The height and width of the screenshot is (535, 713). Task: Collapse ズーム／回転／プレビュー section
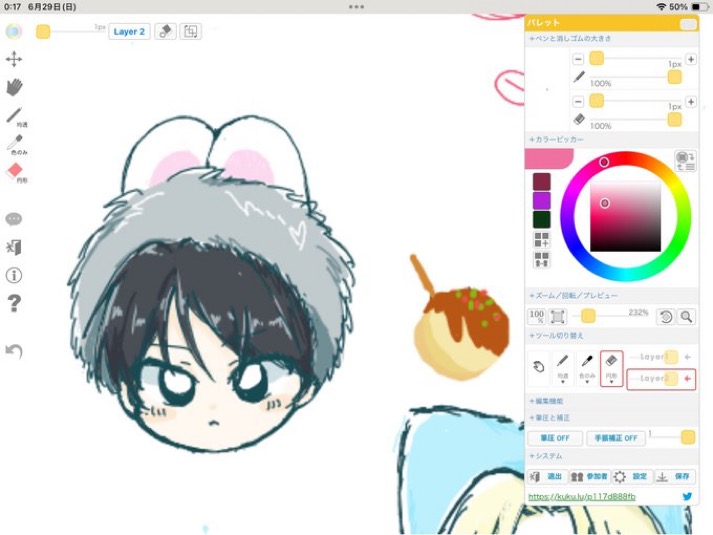(x=612, y=295)
